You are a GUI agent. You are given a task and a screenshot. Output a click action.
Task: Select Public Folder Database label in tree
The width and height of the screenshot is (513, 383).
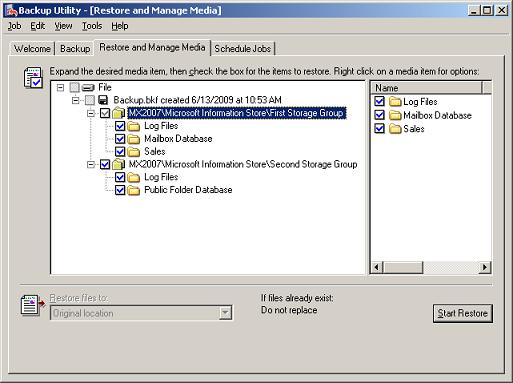coord(188,190)
